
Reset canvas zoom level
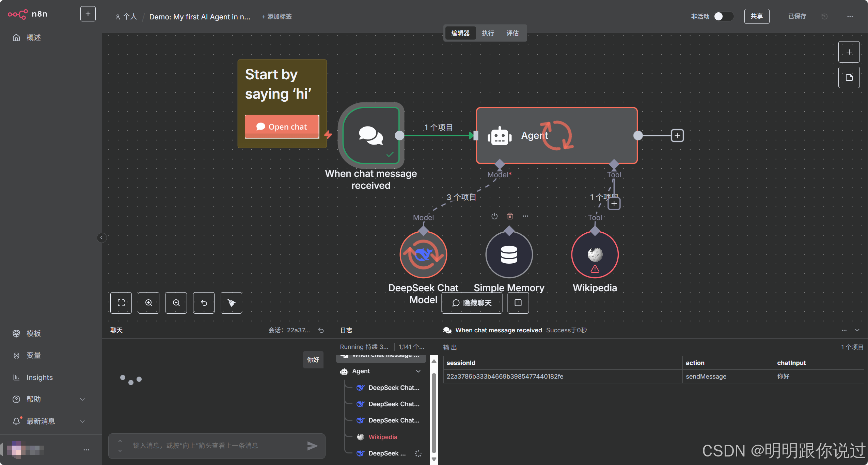click(204, 303)
